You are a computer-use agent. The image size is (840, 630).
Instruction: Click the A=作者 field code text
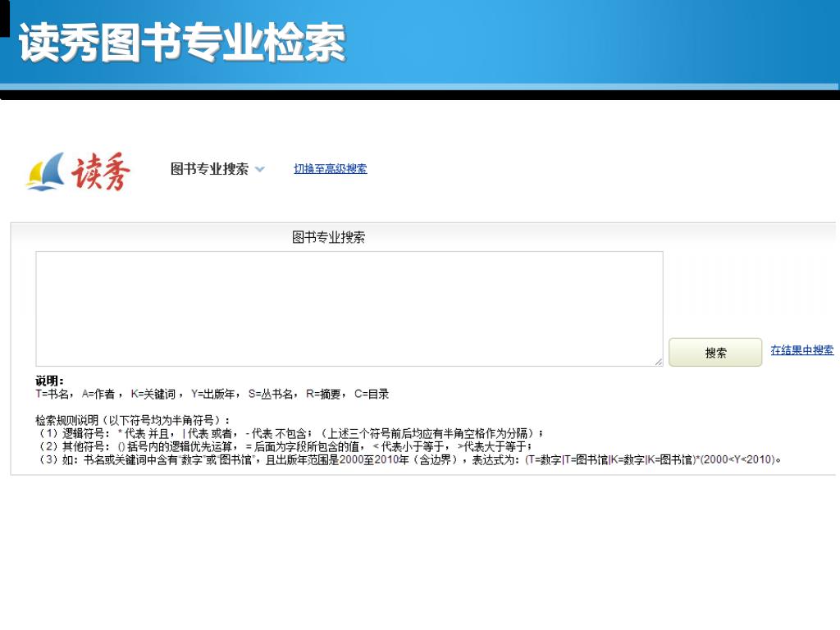point(98,395)
